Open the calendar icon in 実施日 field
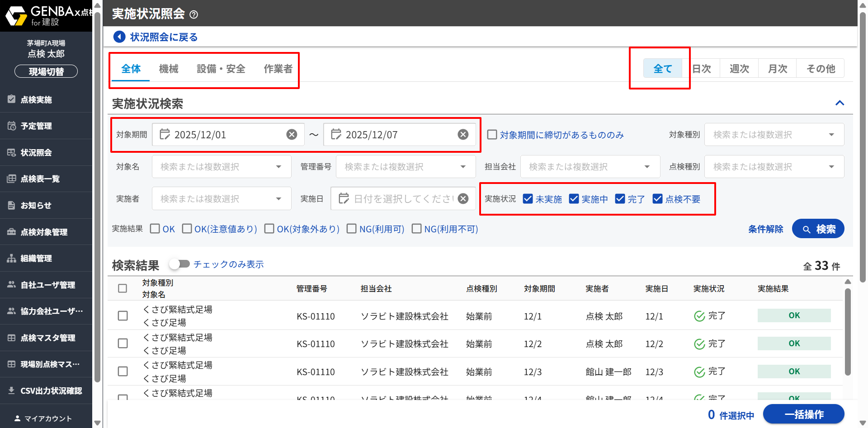The height and width of the screenshot is (428, 868). (344, 199)
